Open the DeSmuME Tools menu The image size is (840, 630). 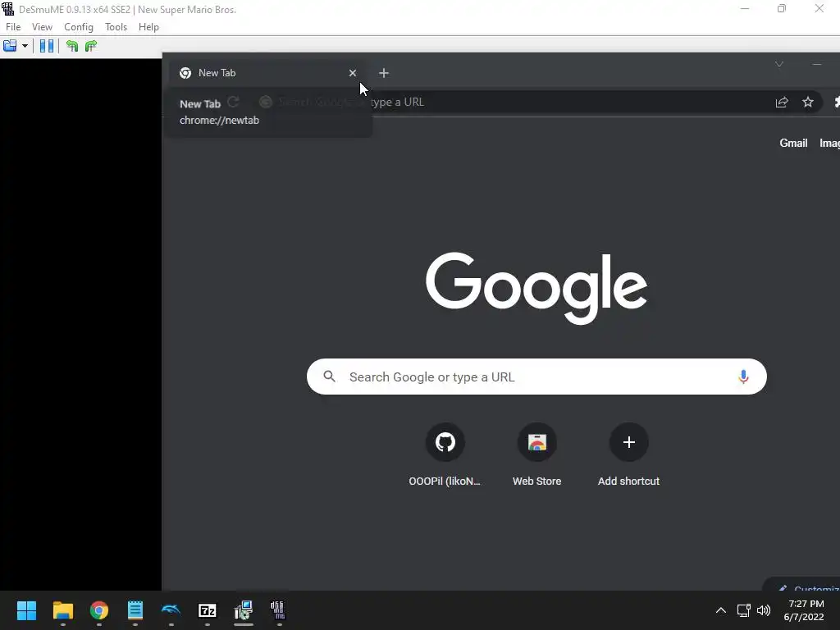coord(116,27)
